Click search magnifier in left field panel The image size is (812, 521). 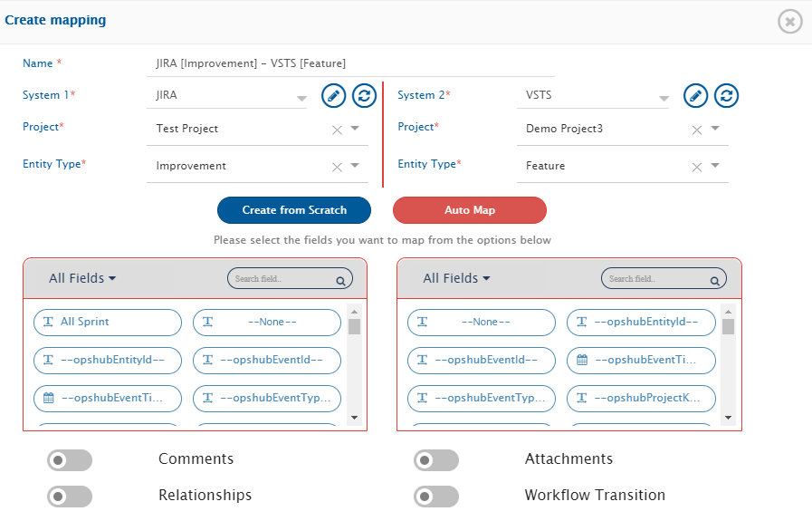340,281
